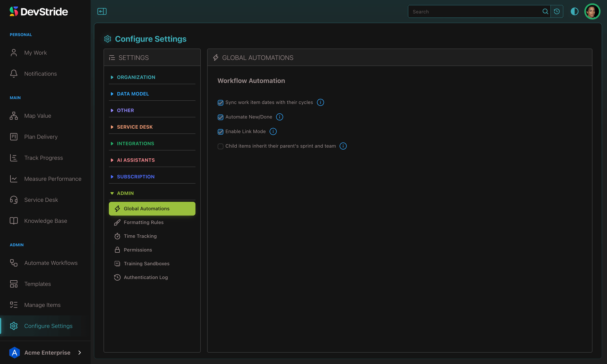Click the Notifications bell icon
This screenshot has height=364, width=607.
point(14,74)
